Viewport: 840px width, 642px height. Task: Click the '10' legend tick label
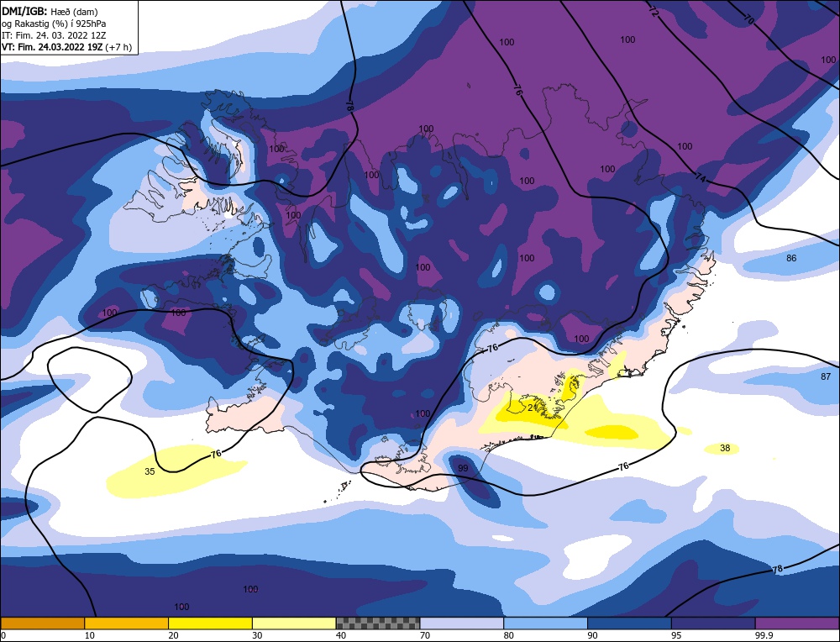tap(90, 635)
